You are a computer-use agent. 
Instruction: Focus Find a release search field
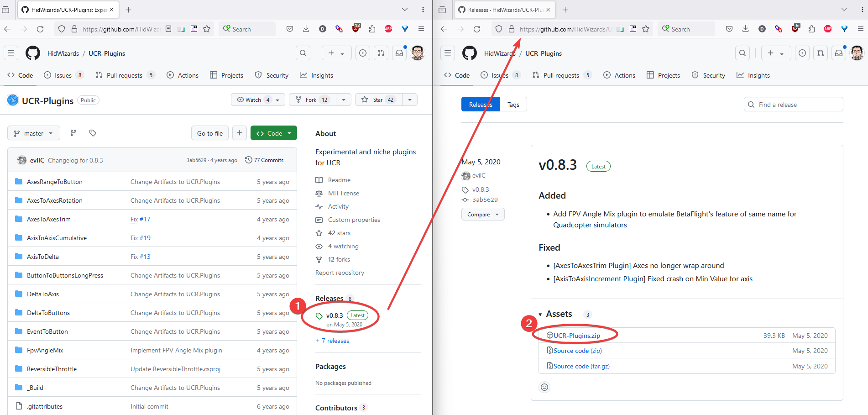tap(793, 105)
